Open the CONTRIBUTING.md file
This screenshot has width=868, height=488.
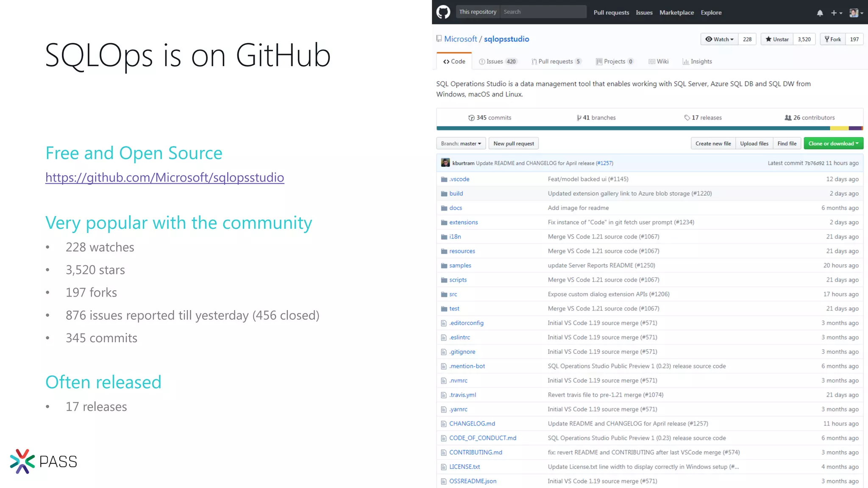476,452
